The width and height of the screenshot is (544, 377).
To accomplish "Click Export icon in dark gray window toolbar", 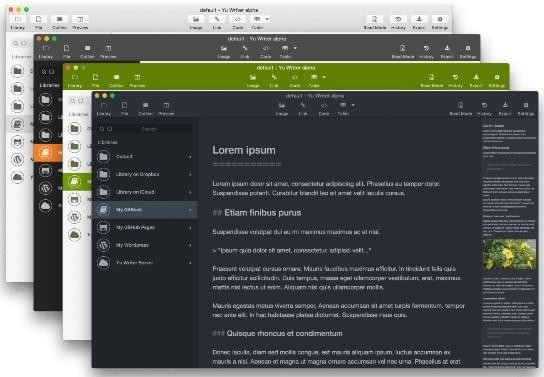I will 447,48.
